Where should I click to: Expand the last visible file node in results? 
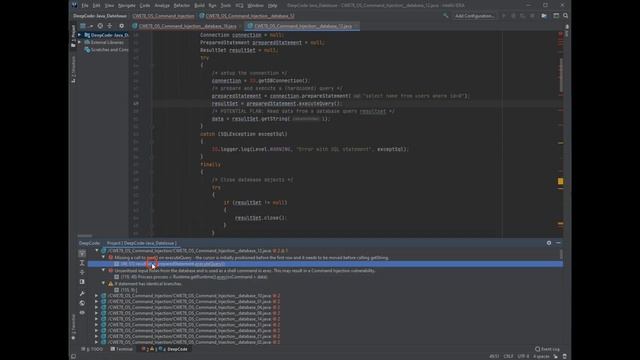(x=97, y=342)
